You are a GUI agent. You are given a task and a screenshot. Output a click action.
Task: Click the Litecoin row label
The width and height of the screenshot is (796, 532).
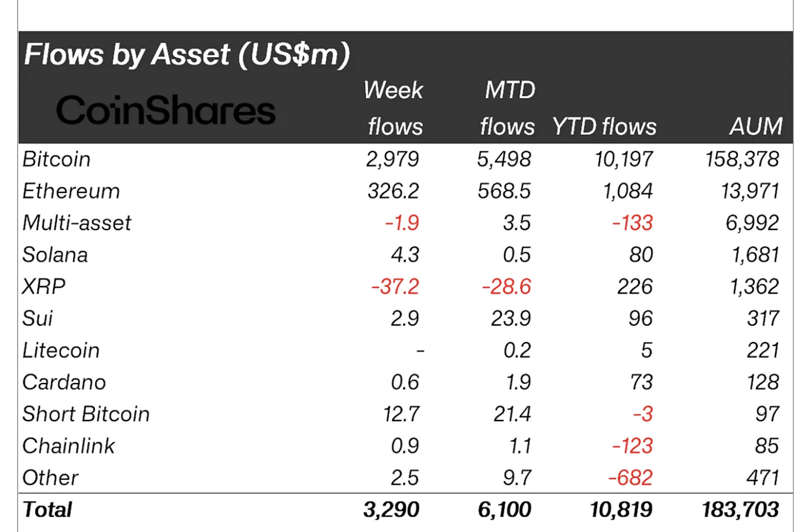(x=61, y=350)
